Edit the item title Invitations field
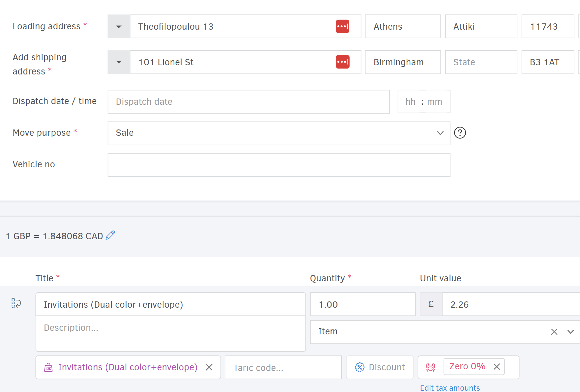580x392 pixels. tap(171, 304)
